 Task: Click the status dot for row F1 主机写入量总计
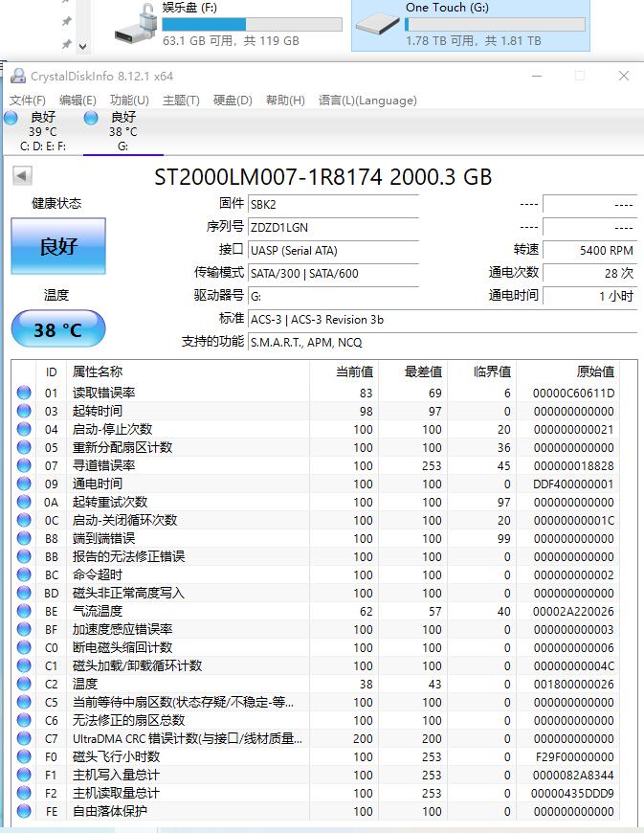click(24, 775)
